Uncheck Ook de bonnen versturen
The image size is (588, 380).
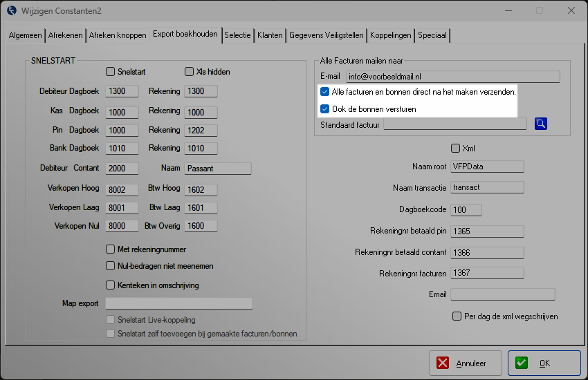(324, 109)
